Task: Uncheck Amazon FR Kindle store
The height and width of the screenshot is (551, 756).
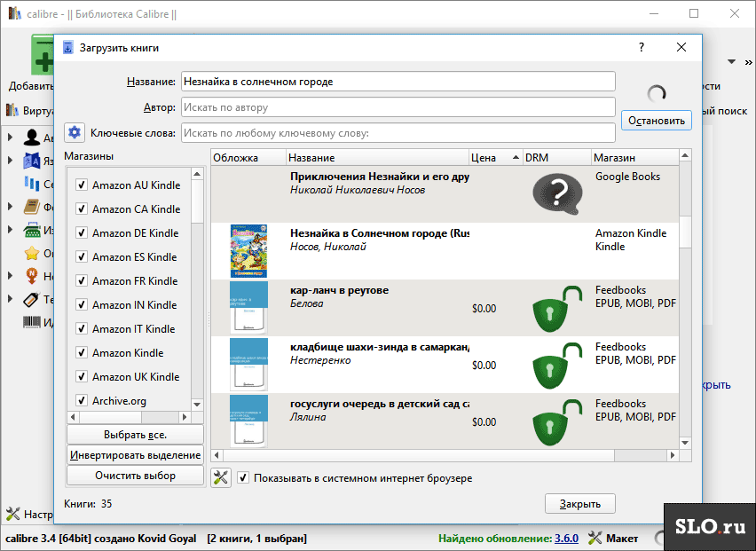Action: (x=82, y=280)
